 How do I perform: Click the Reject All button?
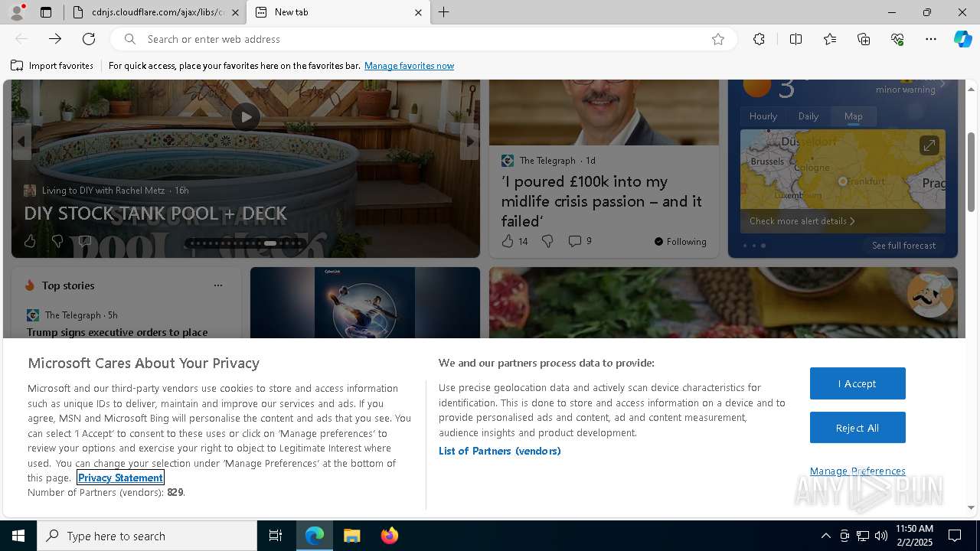coord(857,428)
